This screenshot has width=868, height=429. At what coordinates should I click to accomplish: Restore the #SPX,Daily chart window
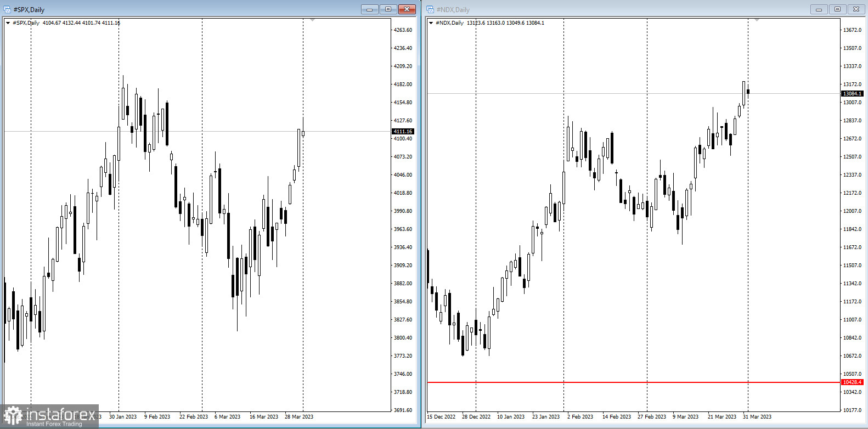[388, 9]
